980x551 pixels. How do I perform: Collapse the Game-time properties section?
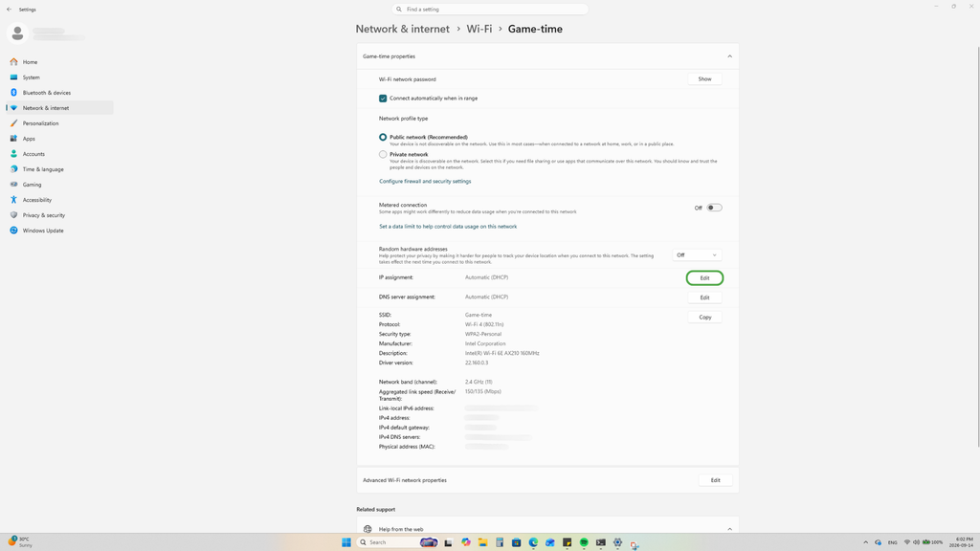point(729,56)
